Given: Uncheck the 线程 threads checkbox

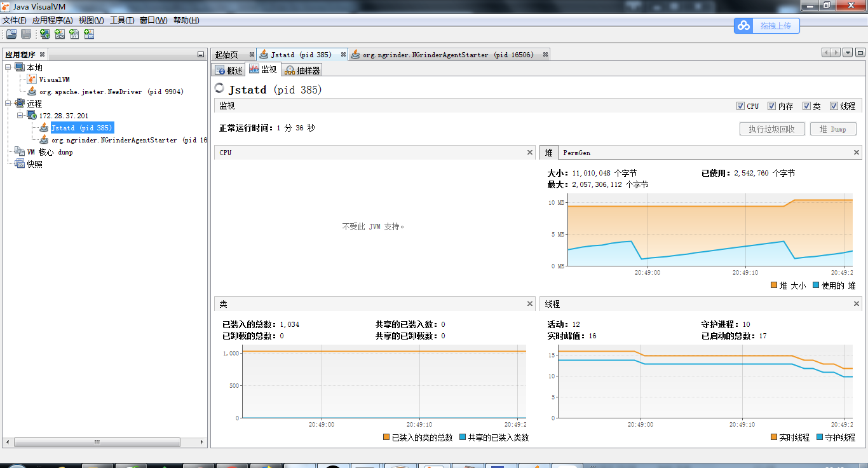Looking at the screenshot, I should coord(833,106).
